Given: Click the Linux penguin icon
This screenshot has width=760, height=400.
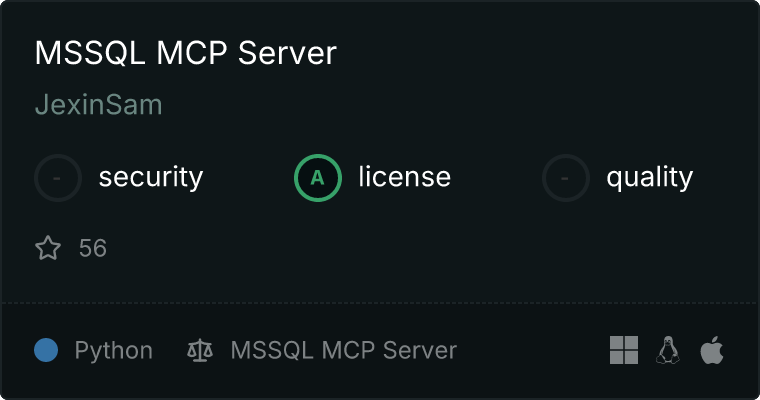Looking at the screenshot, I should click(x=668, y=350).
